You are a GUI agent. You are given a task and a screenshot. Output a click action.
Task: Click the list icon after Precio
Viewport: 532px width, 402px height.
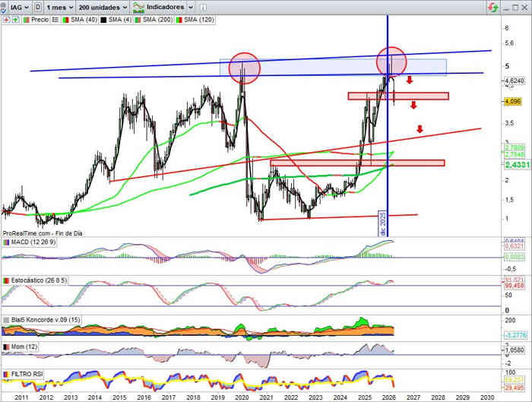(55, 20)
